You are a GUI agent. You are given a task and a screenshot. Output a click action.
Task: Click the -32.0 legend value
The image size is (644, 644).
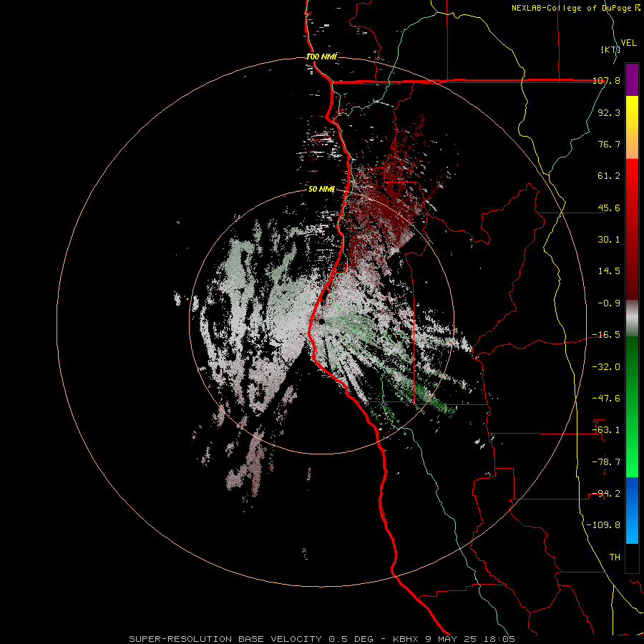click(x=607, y=367)
